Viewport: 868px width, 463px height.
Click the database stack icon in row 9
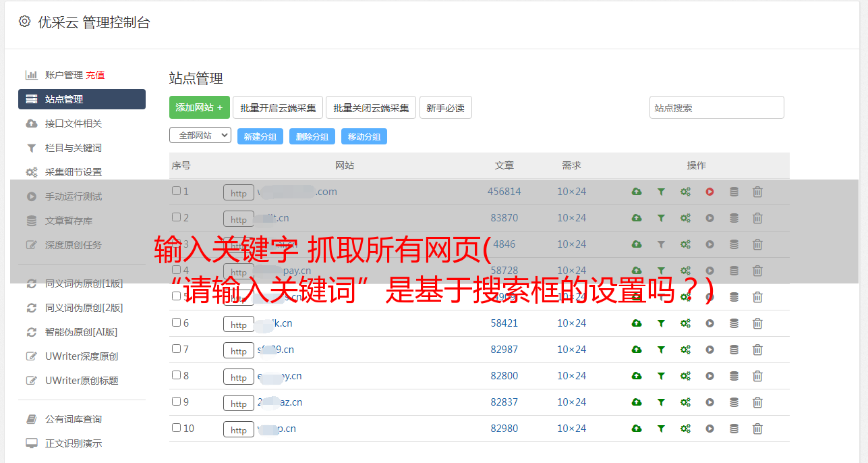coord(734,402)
